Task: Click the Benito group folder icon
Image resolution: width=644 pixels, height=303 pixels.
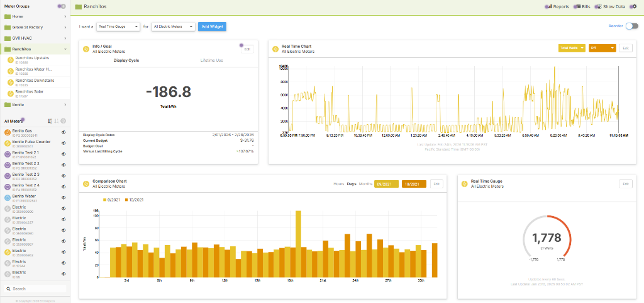Action: point(8,105)
